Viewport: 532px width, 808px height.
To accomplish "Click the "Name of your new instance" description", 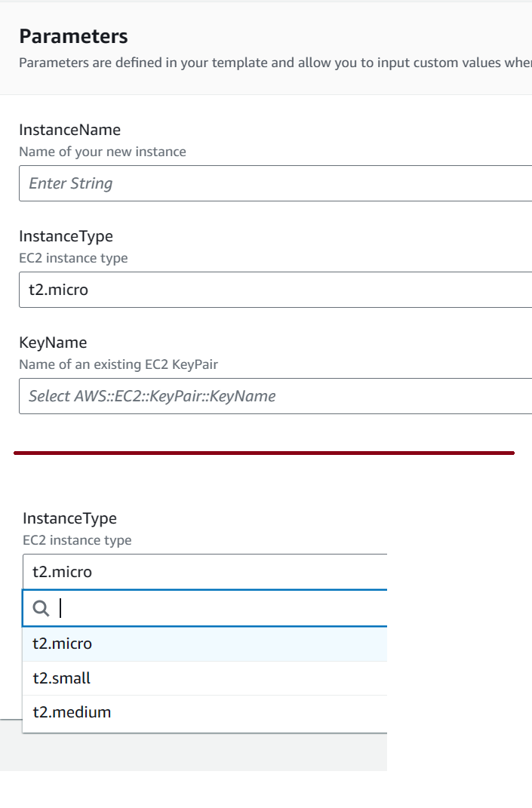I will pos(103,152).
